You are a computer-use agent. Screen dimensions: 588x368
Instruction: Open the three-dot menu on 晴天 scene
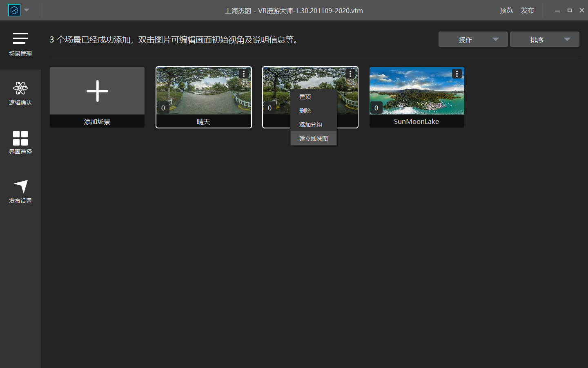[x=244, y=74]
